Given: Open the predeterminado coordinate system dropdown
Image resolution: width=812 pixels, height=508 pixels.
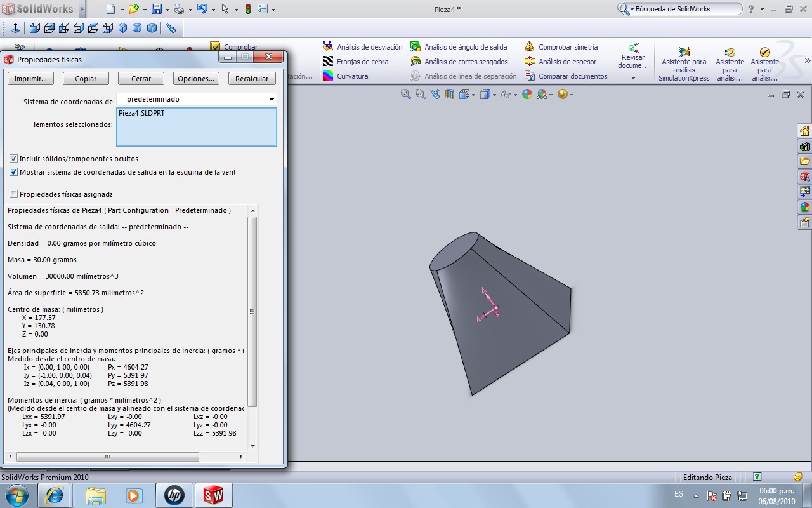Looking at the screenshot, I should pyautogui.click(x=272, y=100).
